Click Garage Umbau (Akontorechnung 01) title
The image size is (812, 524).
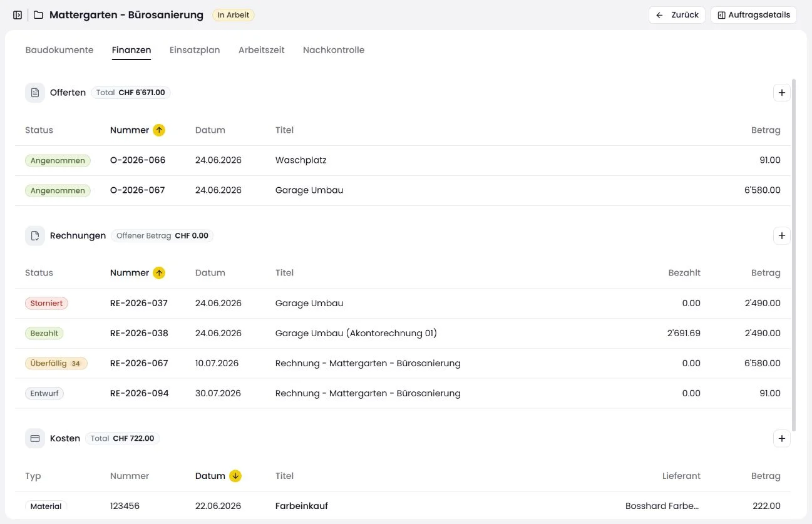coord(356,333)
